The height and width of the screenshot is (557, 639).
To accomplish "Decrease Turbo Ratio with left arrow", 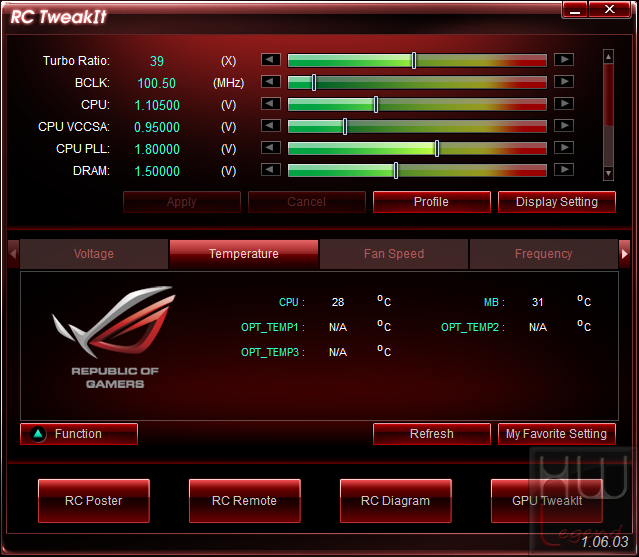I will (271, 59).
